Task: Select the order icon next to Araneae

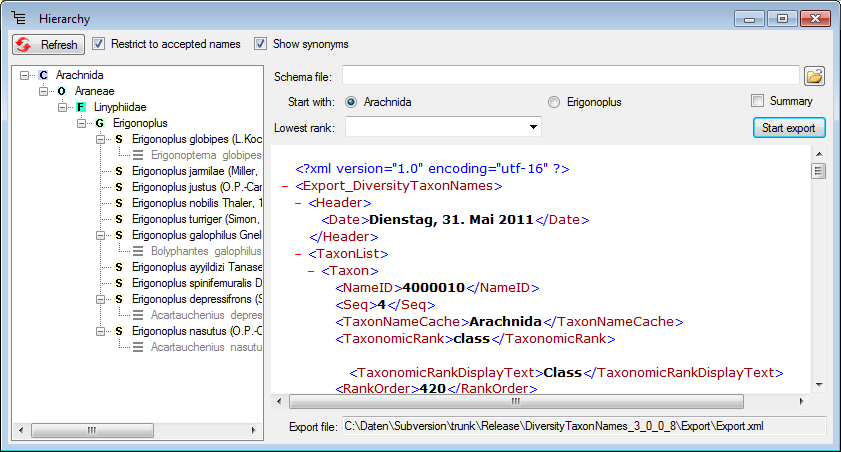Action: coord(62,91)
